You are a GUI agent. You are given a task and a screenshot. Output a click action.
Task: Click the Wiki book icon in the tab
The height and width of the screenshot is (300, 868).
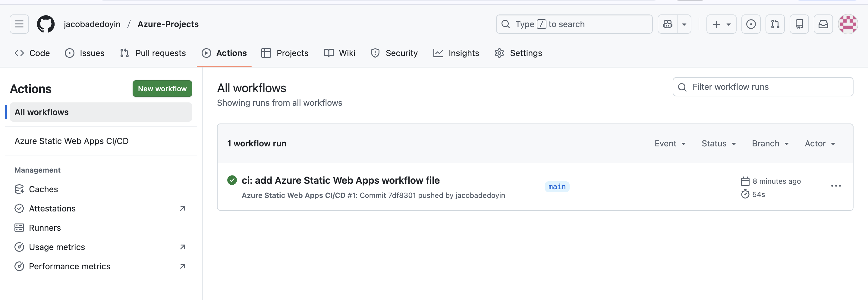tap(329, 53)
